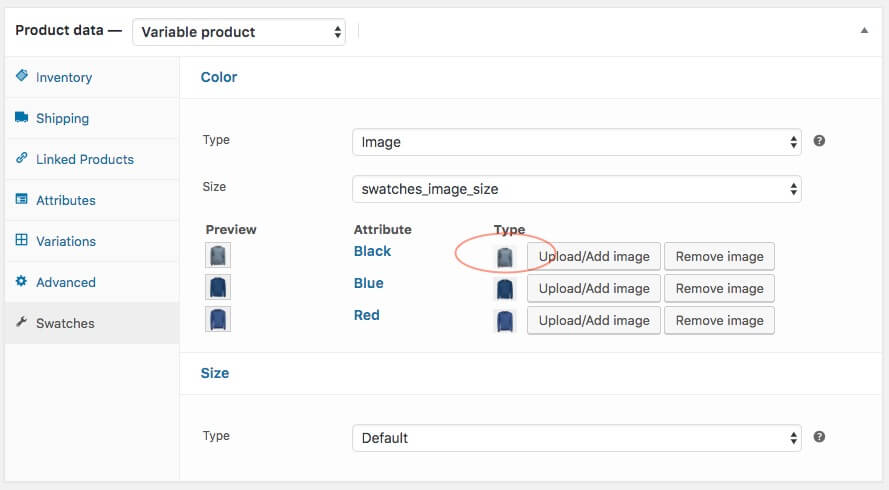Viewport: 889px width, 490px height.
Task: Click the Swatches wrench icon
Action: (x=22, y=323)
